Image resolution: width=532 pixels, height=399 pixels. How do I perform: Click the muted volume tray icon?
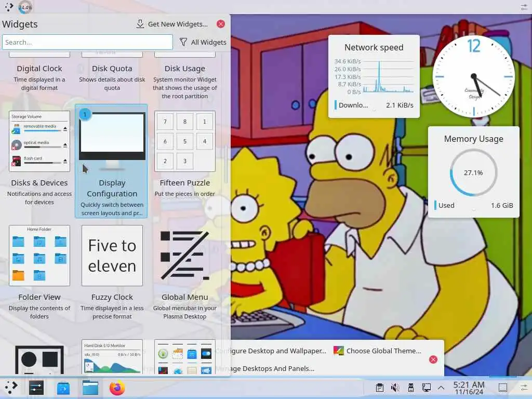coord(395,388)
